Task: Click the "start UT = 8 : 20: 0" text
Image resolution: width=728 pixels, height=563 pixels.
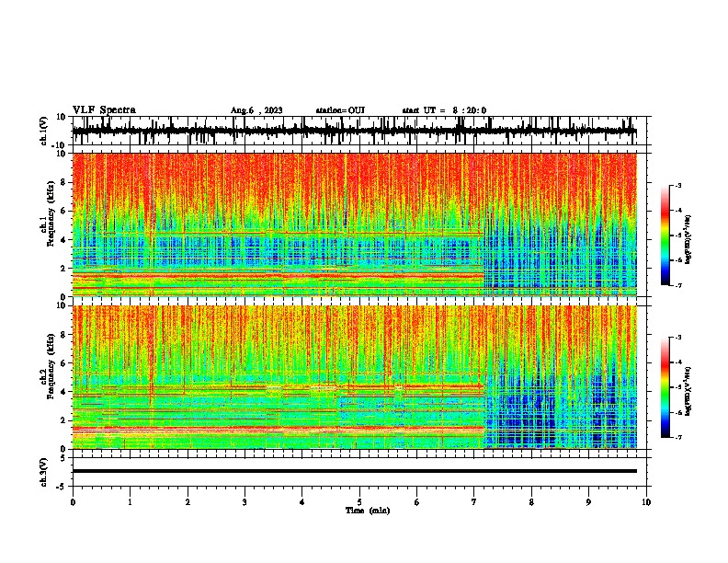Action: click(444, 110)
